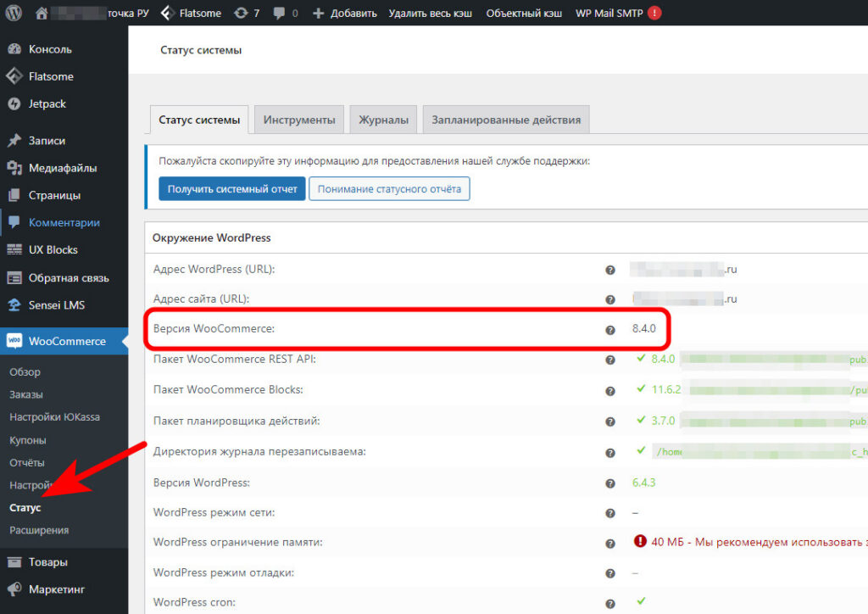Click help icon for WordPress cron
Viewport: 868px width, 614px height.
tap(610, 604)
